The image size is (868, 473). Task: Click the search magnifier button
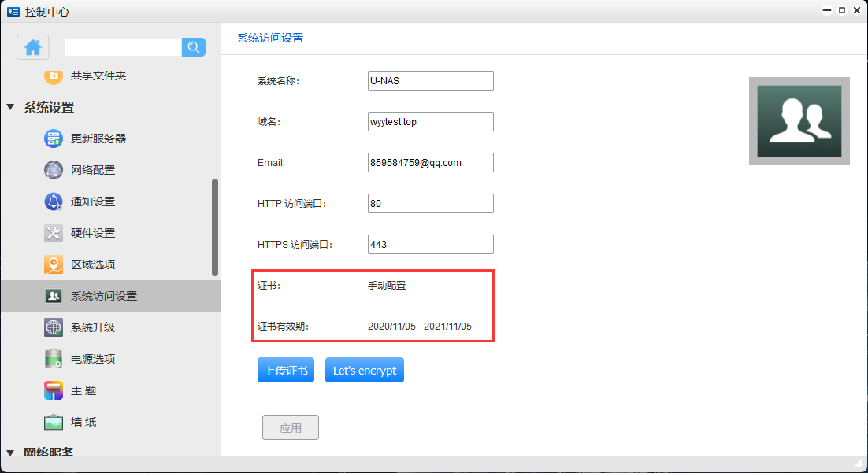point(194,47)
